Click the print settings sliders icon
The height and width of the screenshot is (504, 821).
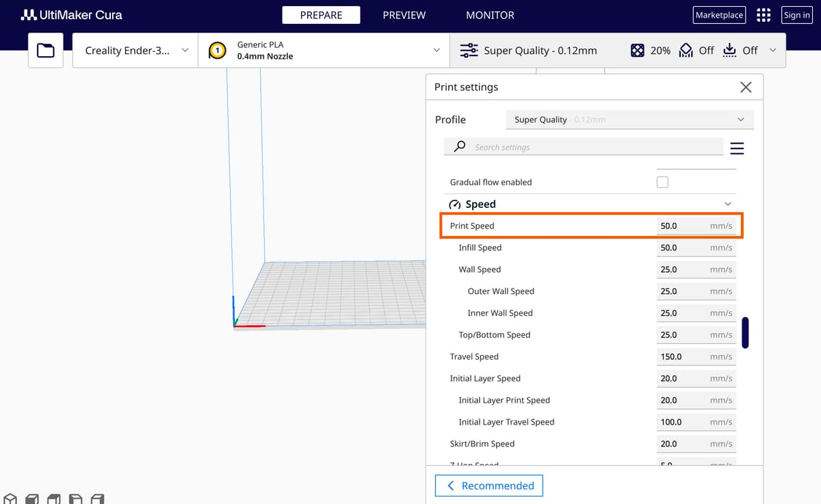(469, 51)
